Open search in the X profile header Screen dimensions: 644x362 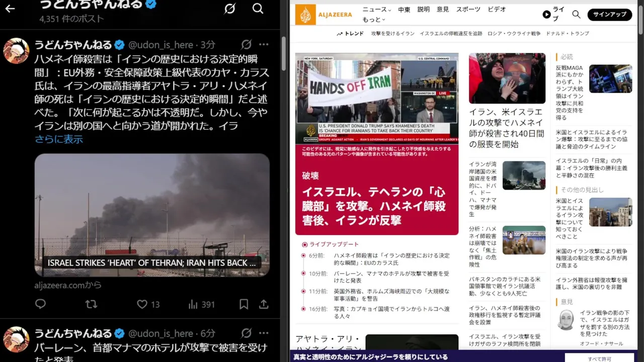pos(258,8)
